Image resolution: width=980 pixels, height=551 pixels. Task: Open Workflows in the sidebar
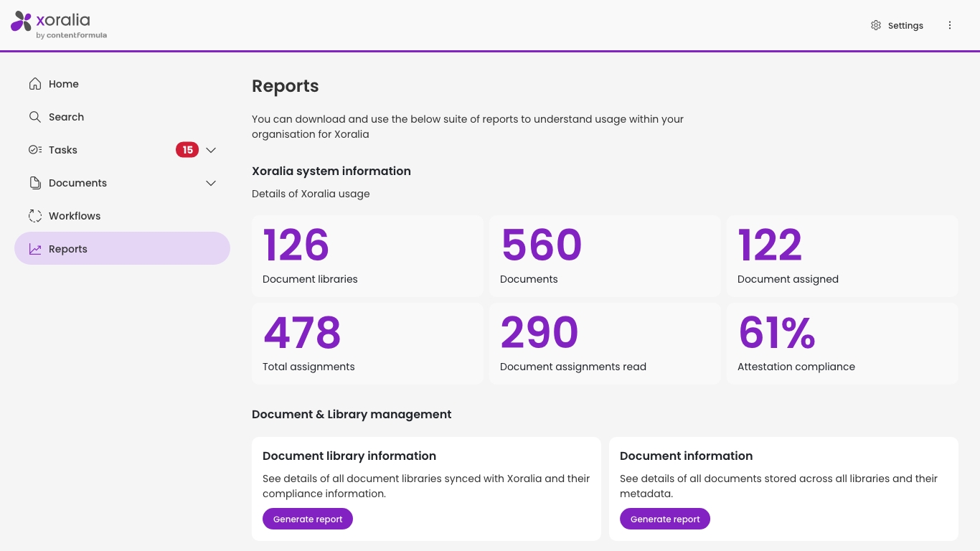[x=122, y=216]
